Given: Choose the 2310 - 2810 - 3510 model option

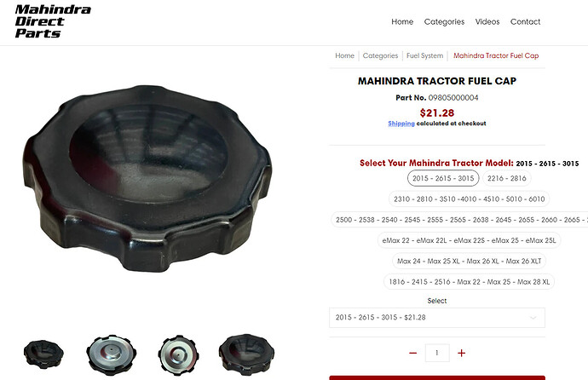Looking at the screenshot, I should pyautogui.click(x=470, y=199).
